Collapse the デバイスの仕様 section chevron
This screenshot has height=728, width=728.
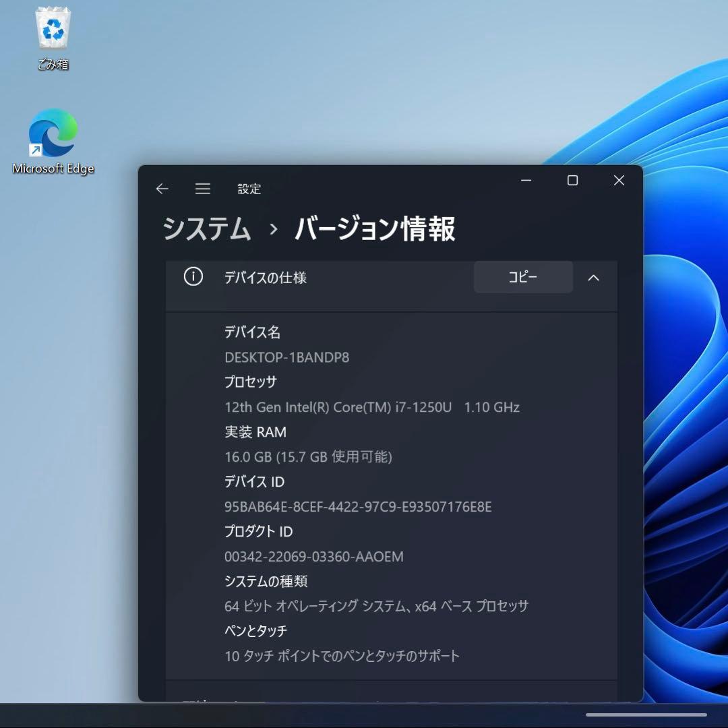(594, 277)
